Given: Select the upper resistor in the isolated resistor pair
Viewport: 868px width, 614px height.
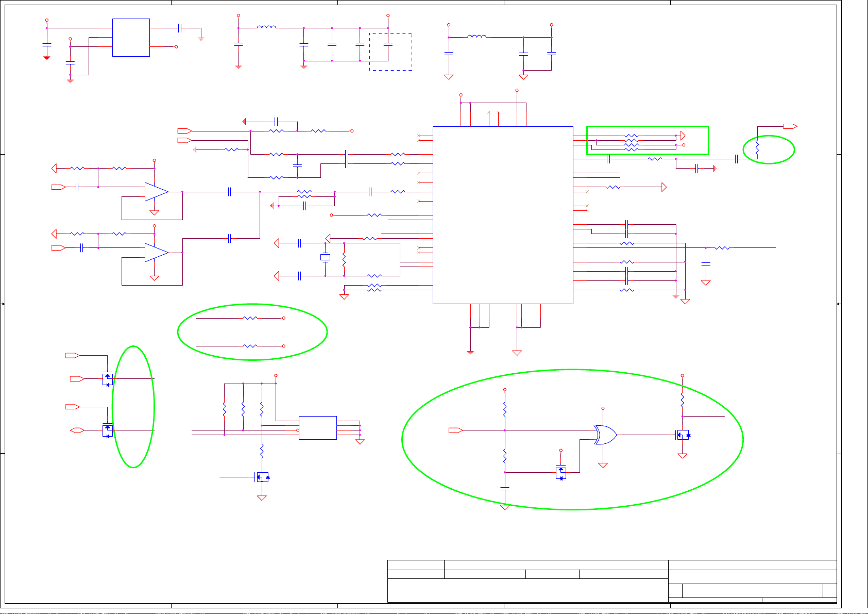Looking at the screenshot, I should click(x=250, y=318).
